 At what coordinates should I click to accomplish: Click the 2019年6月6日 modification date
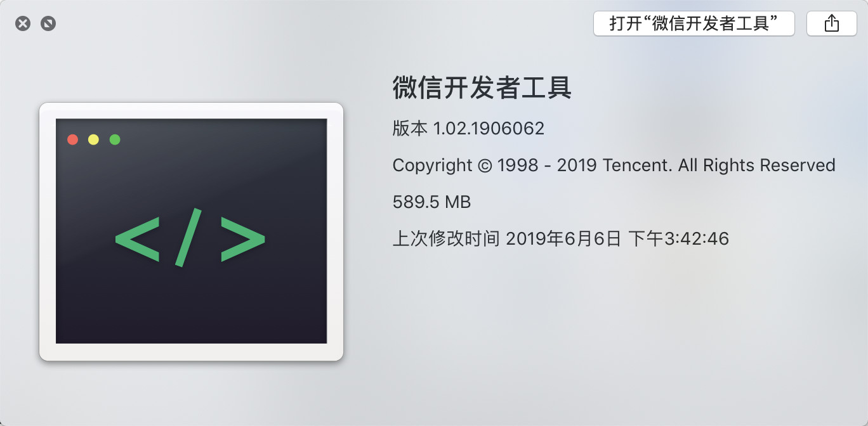click(563, 239)
